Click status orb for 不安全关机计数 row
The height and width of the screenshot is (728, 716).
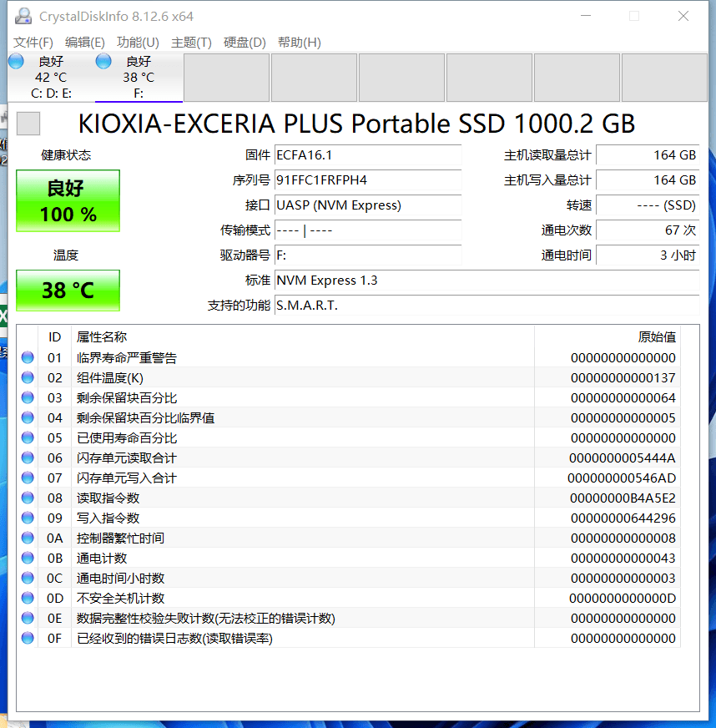[x=28, y=598]
